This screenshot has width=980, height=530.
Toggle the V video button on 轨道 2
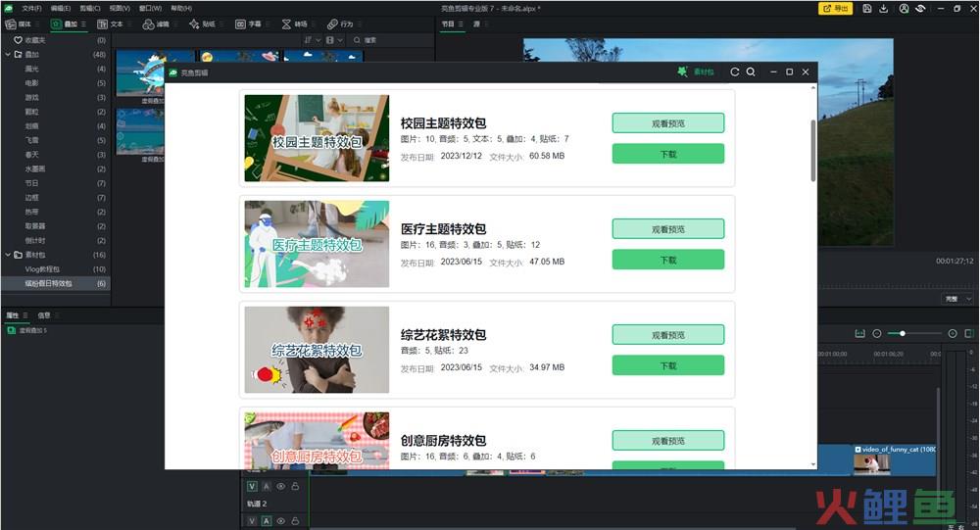(252, 486)
